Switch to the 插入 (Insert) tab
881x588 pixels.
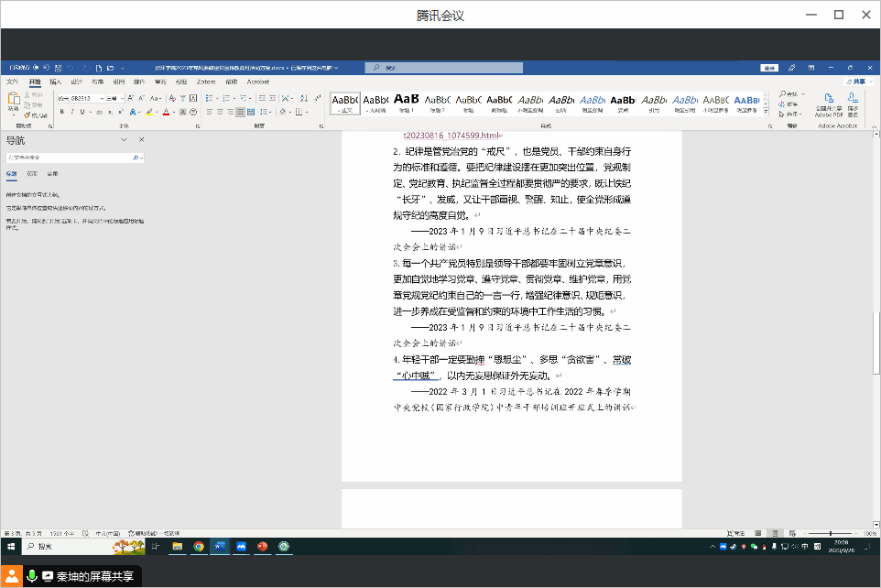point(55,82)
